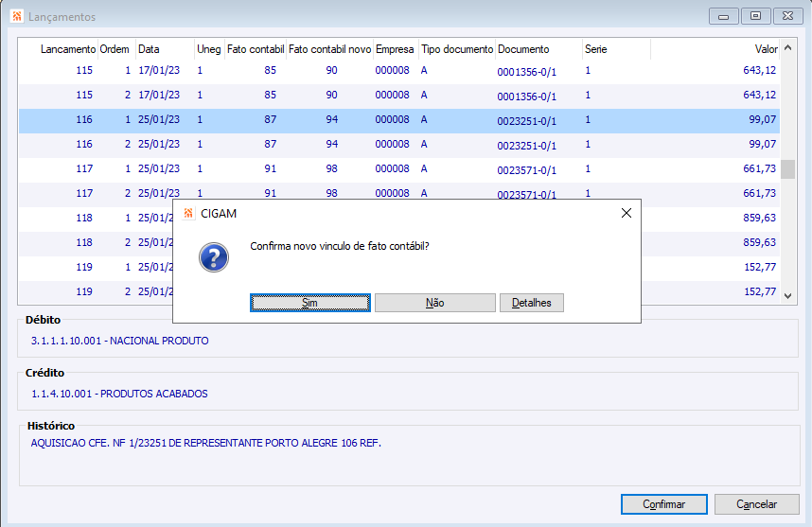The height and width of the screenshot is (527, 812).
Task: Click Empresa 000008 in Lancamento 117 Ordem 1
Action: 392,168
